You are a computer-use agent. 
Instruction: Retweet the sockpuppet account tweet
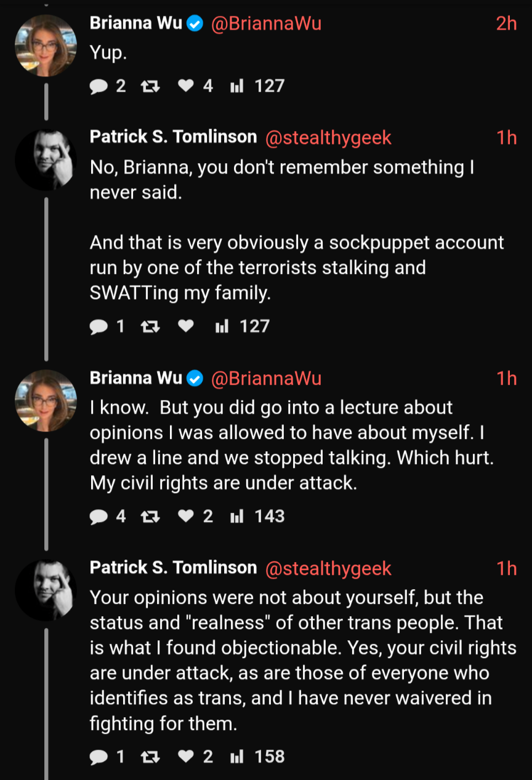click(149, 326)
